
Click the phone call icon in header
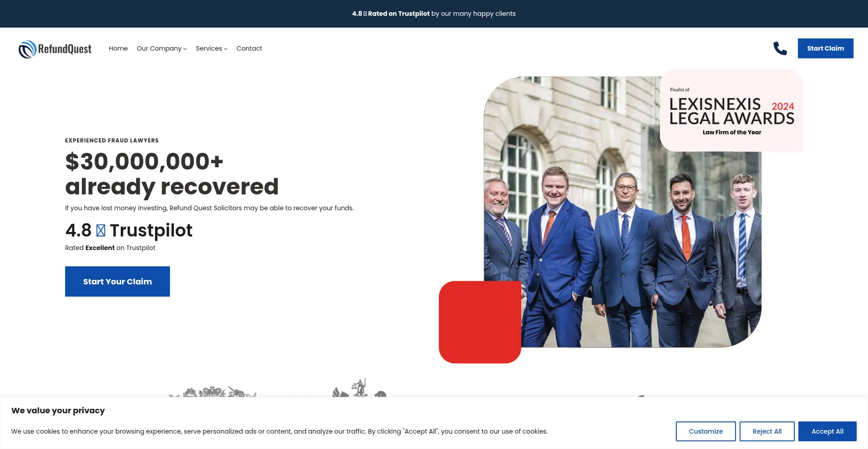click(780, 48)
